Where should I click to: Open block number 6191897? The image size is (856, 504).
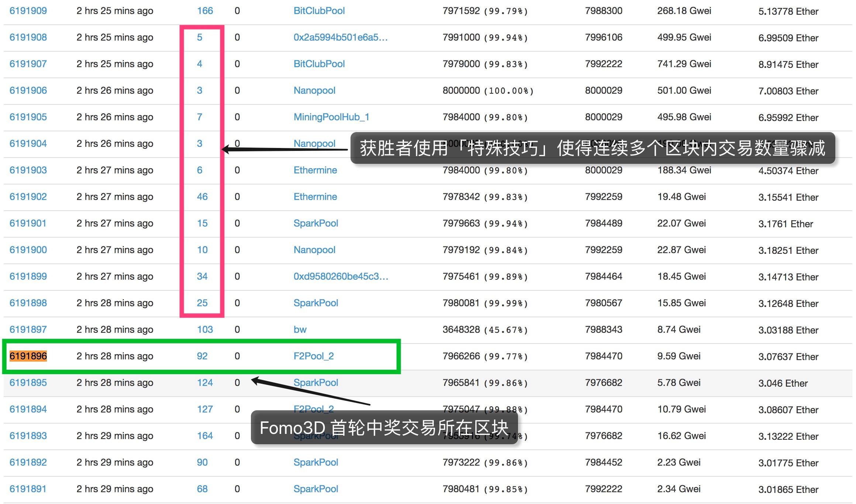28,329
